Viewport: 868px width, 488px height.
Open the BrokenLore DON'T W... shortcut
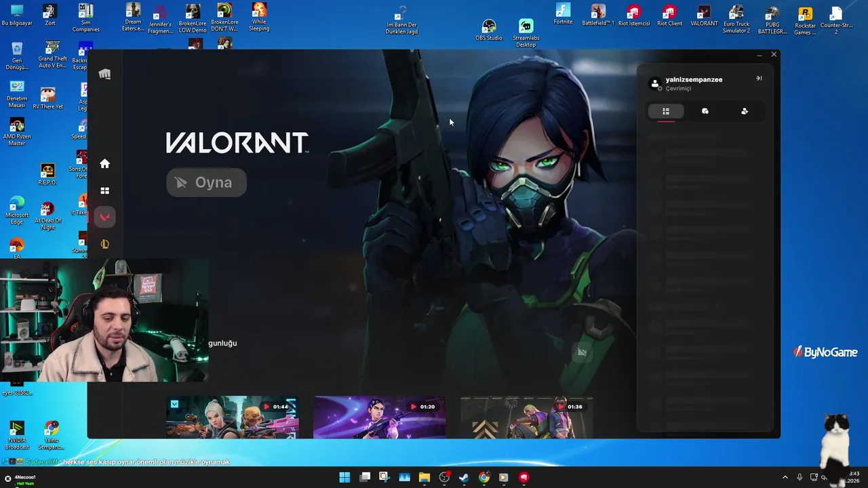tap(224, 18)
